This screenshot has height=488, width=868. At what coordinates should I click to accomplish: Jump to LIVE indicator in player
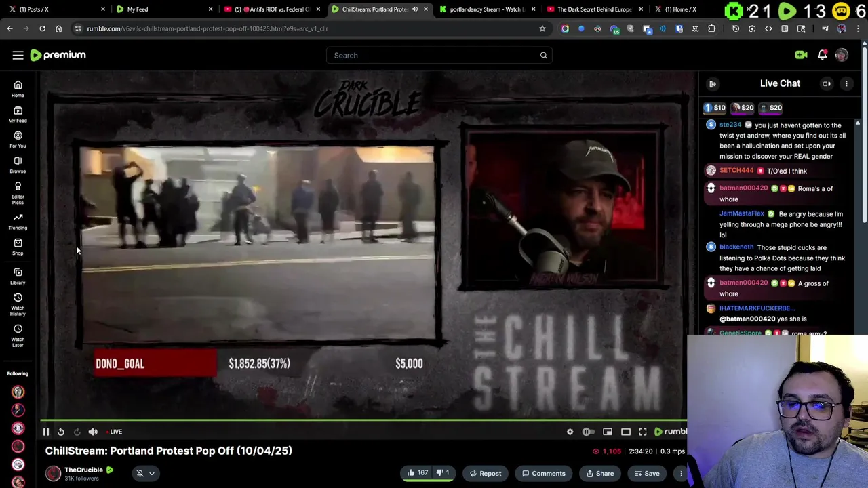pos(115,432)
